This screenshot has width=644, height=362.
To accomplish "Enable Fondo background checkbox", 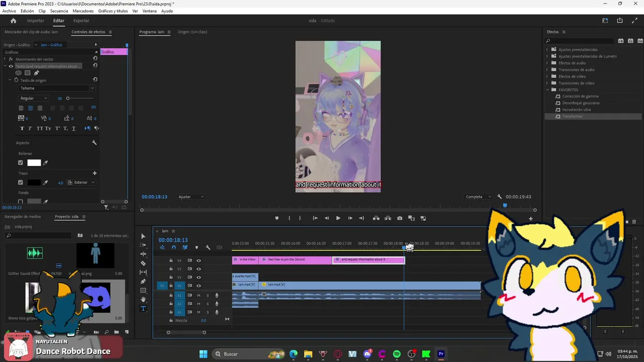I will (21, 202).
